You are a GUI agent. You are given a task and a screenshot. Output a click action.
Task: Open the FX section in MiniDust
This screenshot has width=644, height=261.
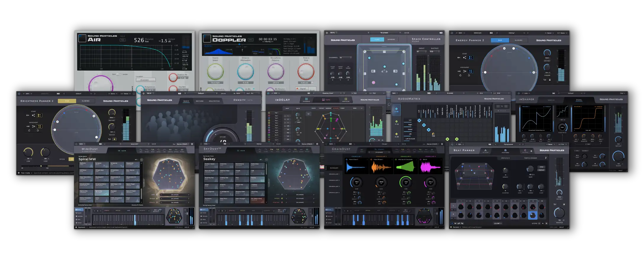pyautogui.click(x=170, y=150)
